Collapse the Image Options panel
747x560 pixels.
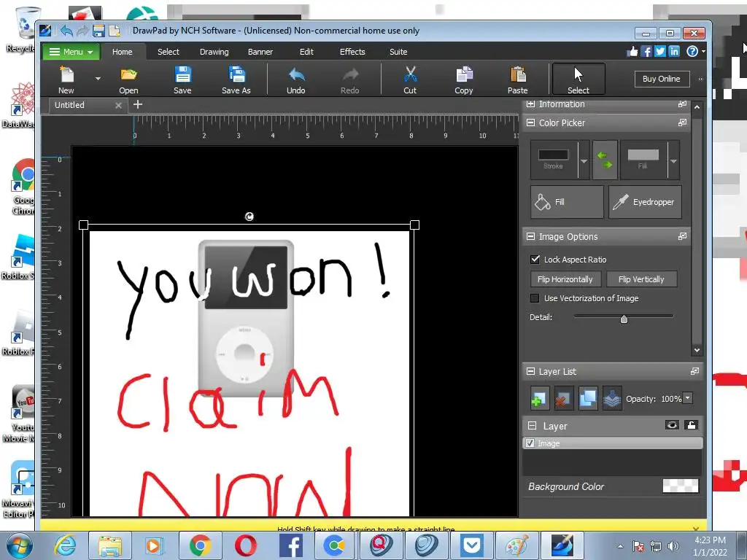pyautogui.click(x=531, y=236)
